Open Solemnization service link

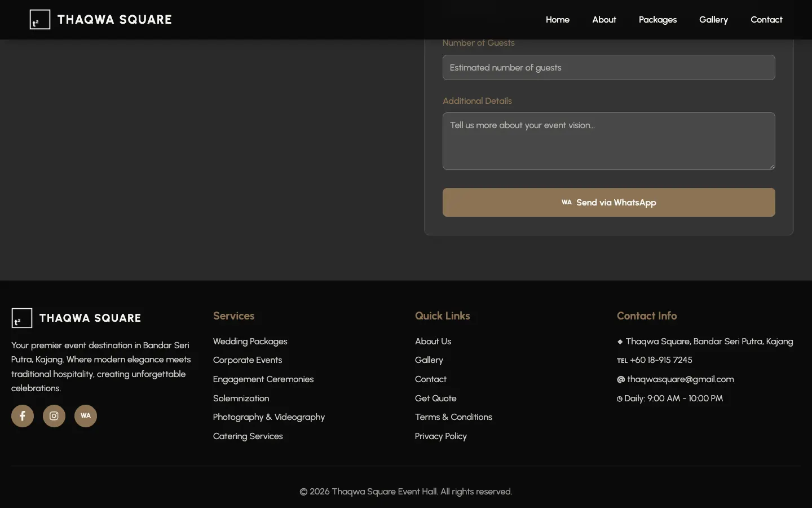coord(241,398)
